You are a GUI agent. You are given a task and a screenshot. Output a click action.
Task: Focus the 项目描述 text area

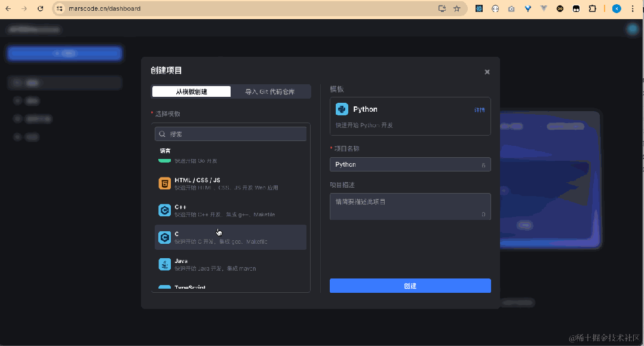[410, 206]
